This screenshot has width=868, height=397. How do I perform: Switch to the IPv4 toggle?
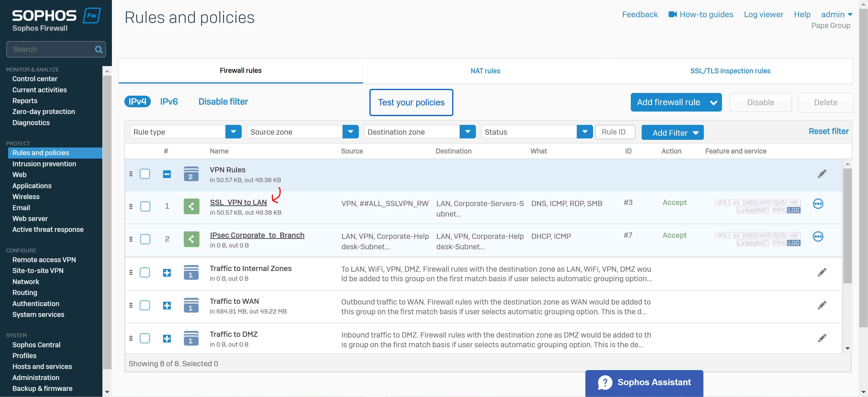click(x=137, y=101)
